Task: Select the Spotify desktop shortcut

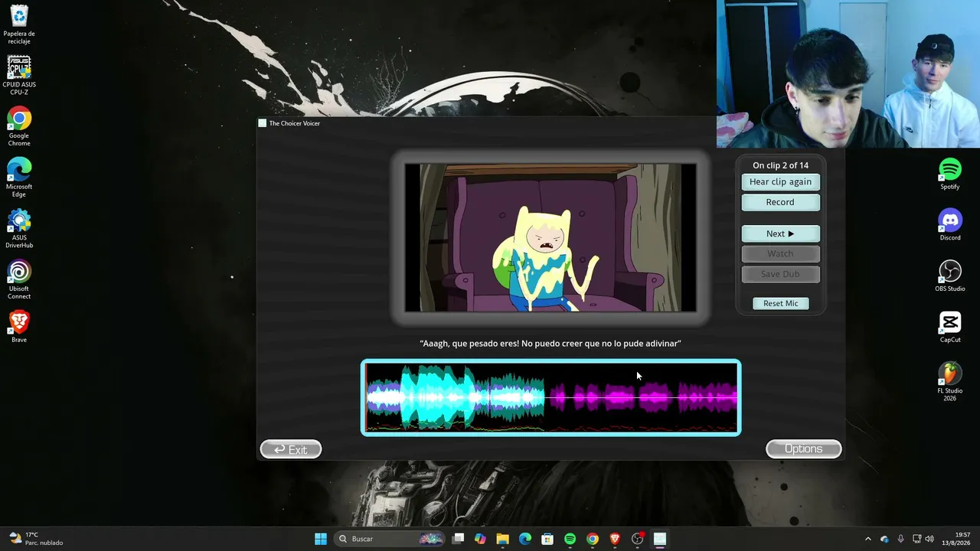Action: click(950, 174)
